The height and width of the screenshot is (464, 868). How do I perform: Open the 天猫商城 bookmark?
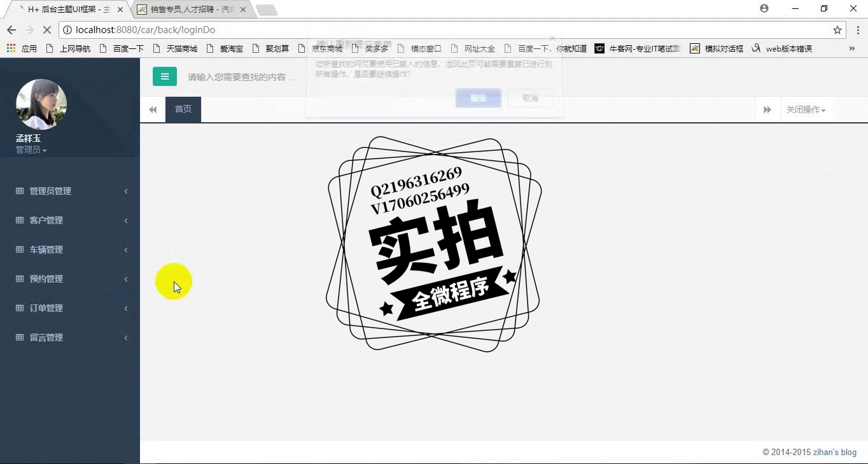175,48
